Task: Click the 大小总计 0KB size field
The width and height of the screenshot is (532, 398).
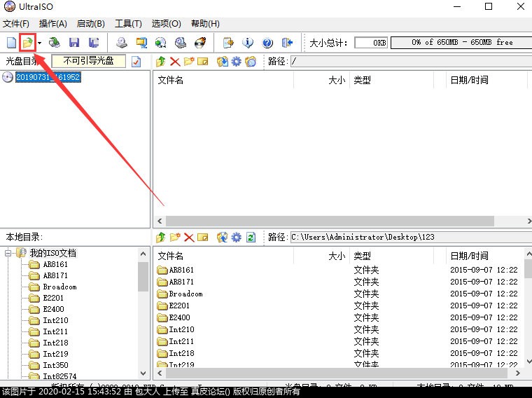Action: [x=371, y=43]
